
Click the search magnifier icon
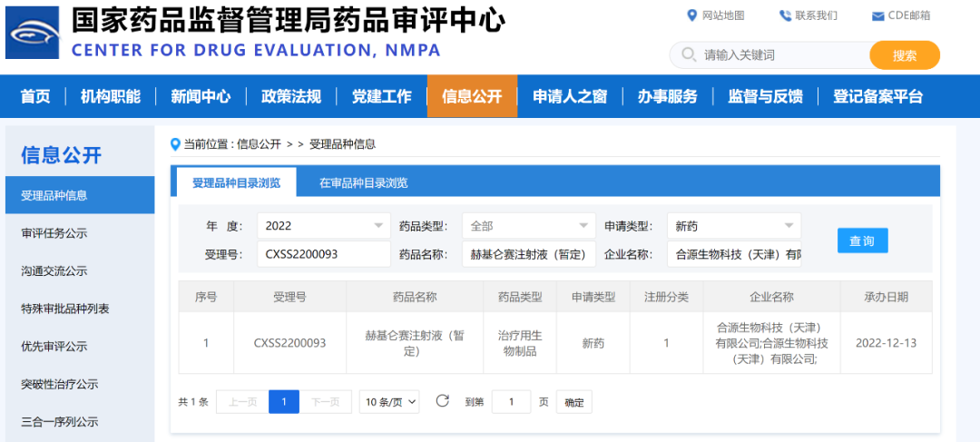[689, 55]
